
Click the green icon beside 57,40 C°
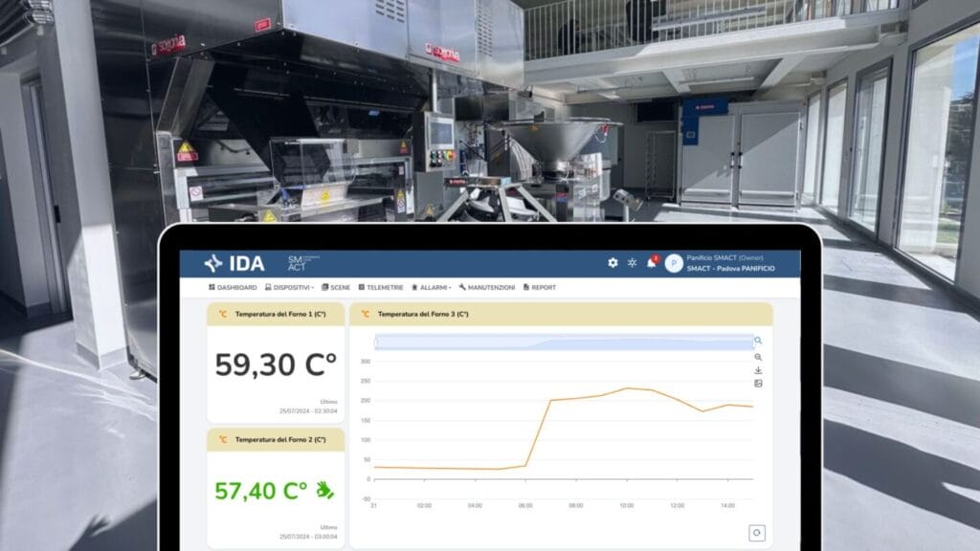(x=324, y=490)
